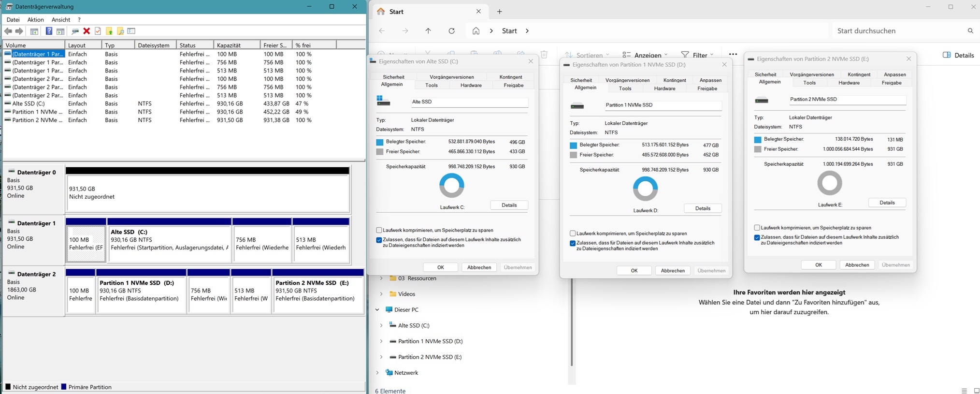
Task: Open the Ansicht menu
Action: [x=60, y=20]
